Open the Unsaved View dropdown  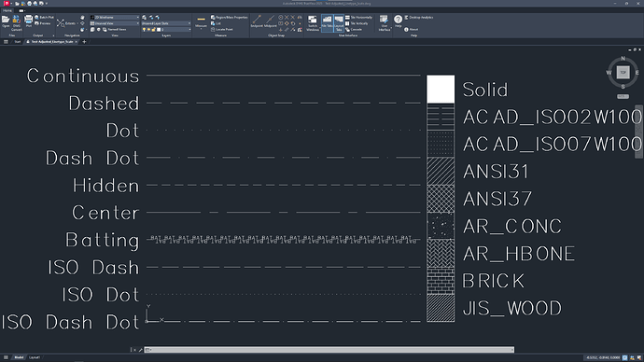pos(115,23)
